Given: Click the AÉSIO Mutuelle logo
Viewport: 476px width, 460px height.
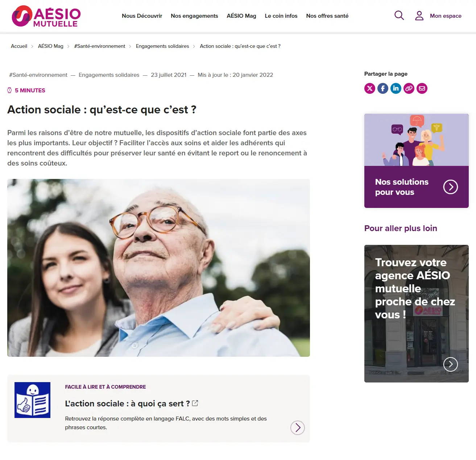Looking at the screenshot, I should point(46,16).
